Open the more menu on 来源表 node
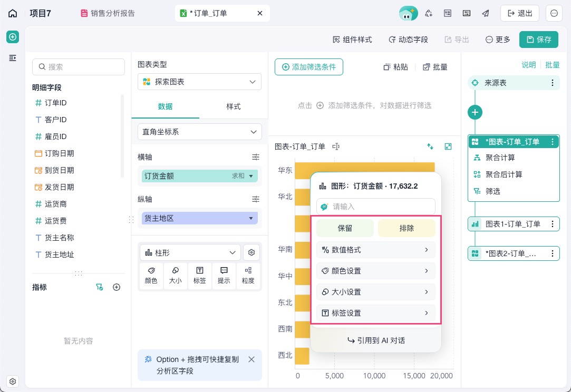 pyautogui.click(x=553, y=83)
